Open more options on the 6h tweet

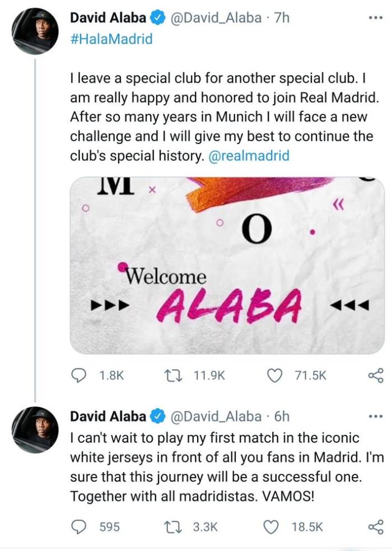[x=375, y=416]
